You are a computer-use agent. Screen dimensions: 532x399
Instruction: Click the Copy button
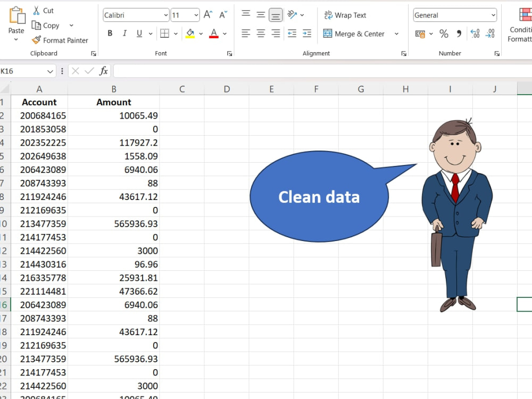[45, 26]
